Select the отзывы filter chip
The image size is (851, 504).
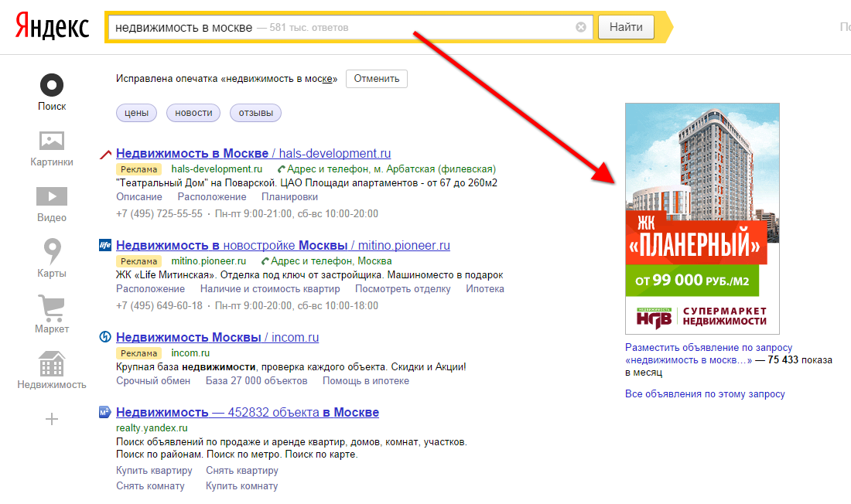tap(255, 113)
